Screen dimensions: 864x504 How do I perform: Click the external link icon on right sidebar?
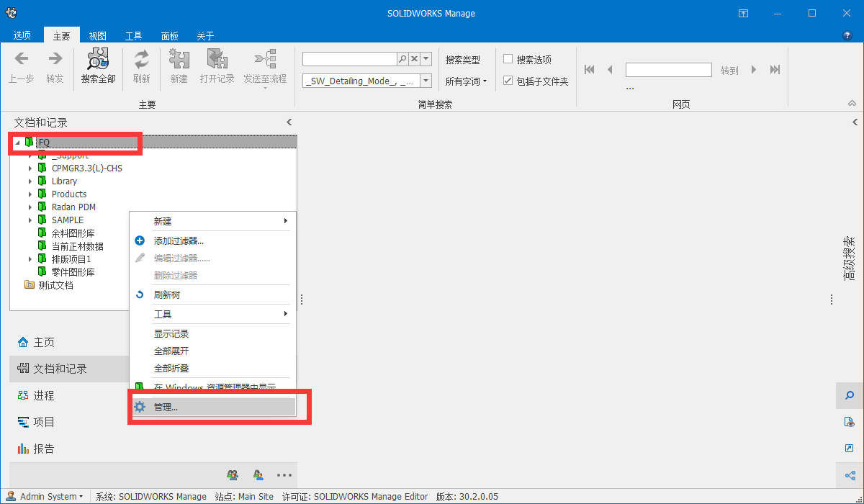point(850,449)
